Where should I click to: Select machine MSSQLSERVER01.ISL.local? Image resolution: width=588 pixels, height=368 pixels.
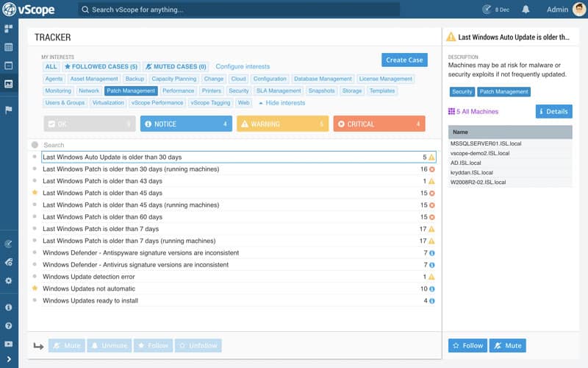[510, 144]
